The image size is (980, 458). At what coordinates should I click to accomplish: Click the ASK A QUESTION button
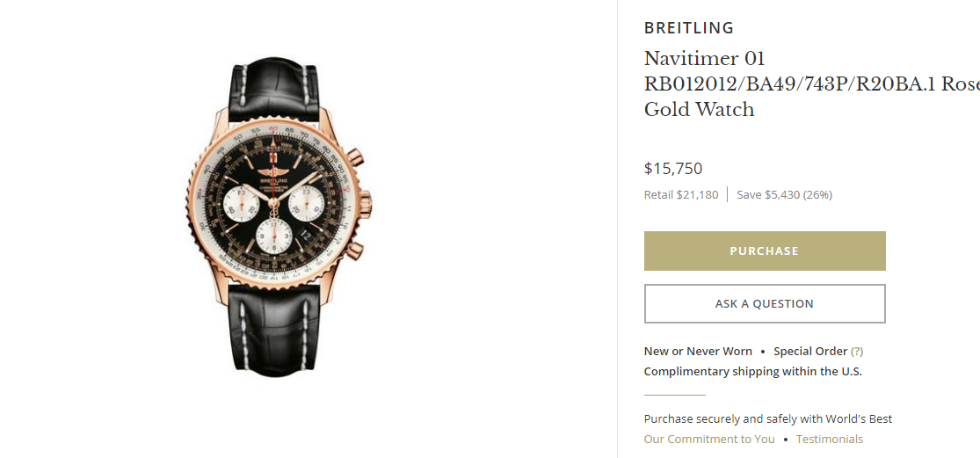click(765, 304)
